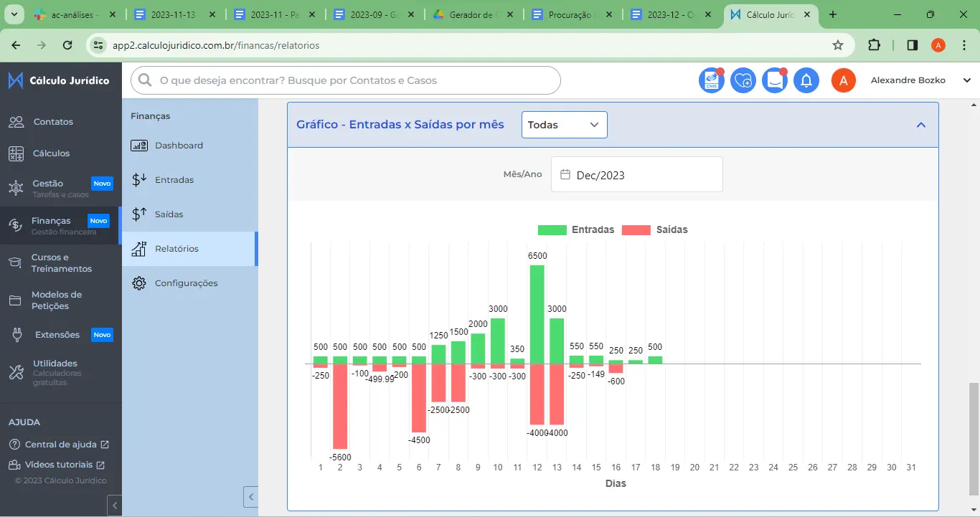Open browser extensions puzzle icon

pos(874,45)
